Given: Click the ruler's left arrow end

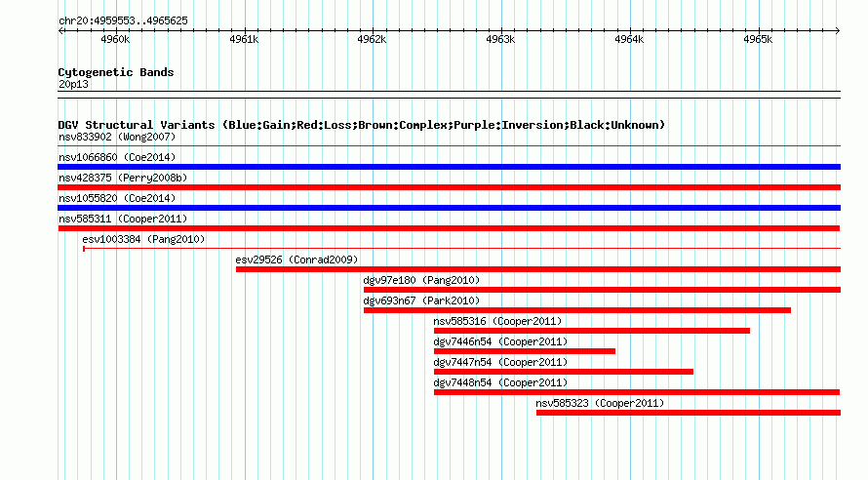Looking at the screenshot, I should click(60, 30).
